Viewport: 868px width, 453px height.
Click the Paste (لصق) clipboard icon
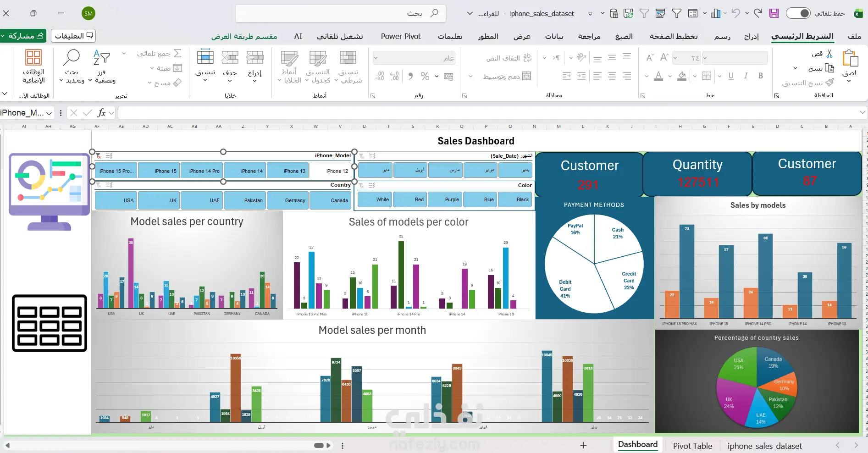click(x=850, y=58)
